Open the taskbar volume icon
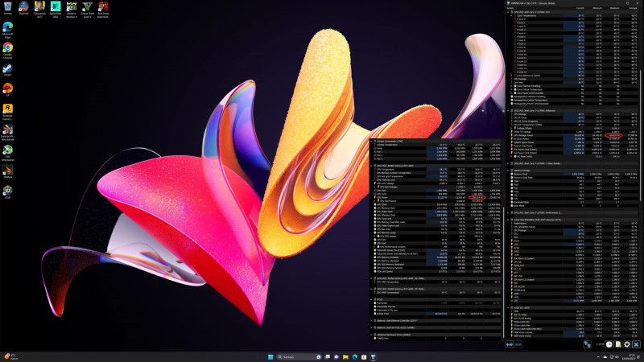Viewport: 644px width, 362px height. [617, 357]
